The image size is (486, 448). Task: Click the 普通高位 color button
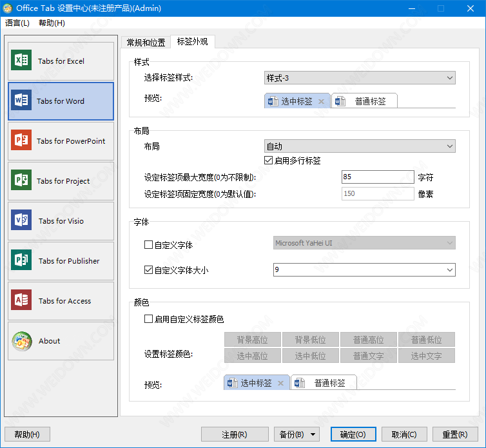[x=369, y=340]
